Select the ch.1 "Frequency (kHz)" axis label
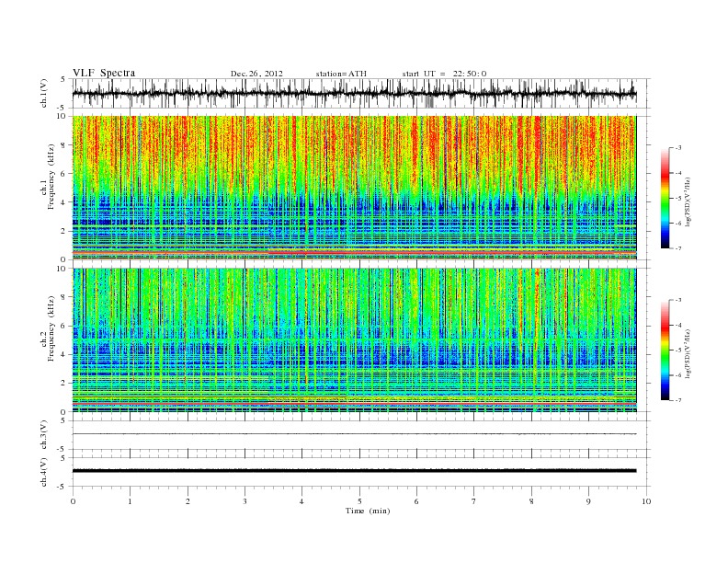Image resolution: width=728 pixels, height=563 pixels. coord(51,177)
